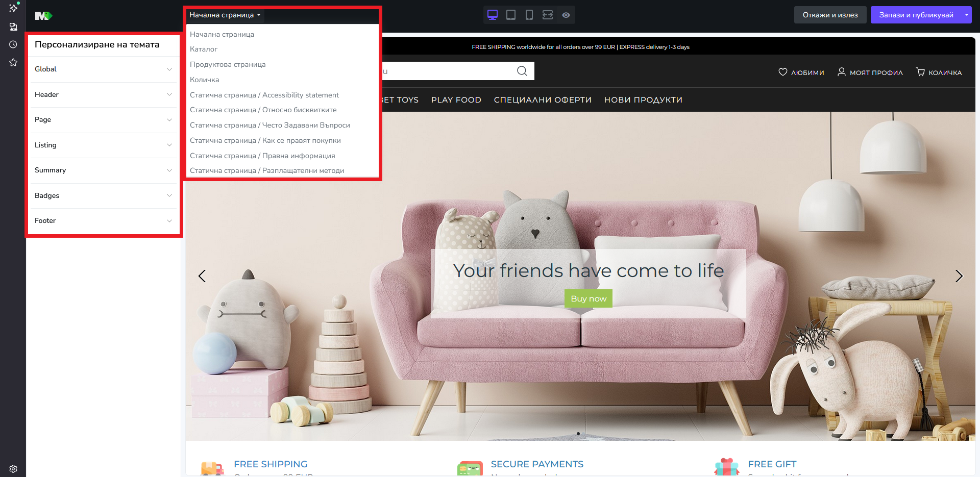Image resolution: width=980 pixels, height=477 pixels.
Task: Select Статична страница / Accessibility statement
Action: pyautogui.click(x=264, y=95)
